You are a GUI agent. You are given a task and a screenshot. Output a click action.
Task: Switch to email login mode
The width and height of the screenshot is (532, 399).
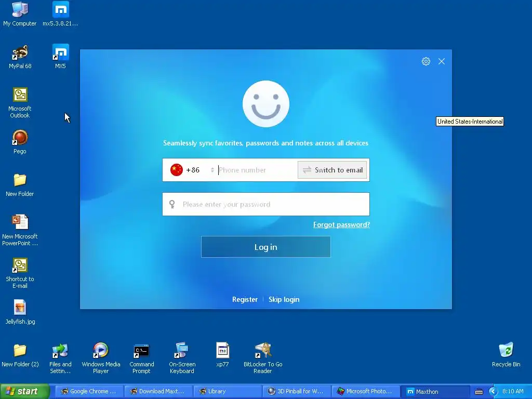(332, 170)
